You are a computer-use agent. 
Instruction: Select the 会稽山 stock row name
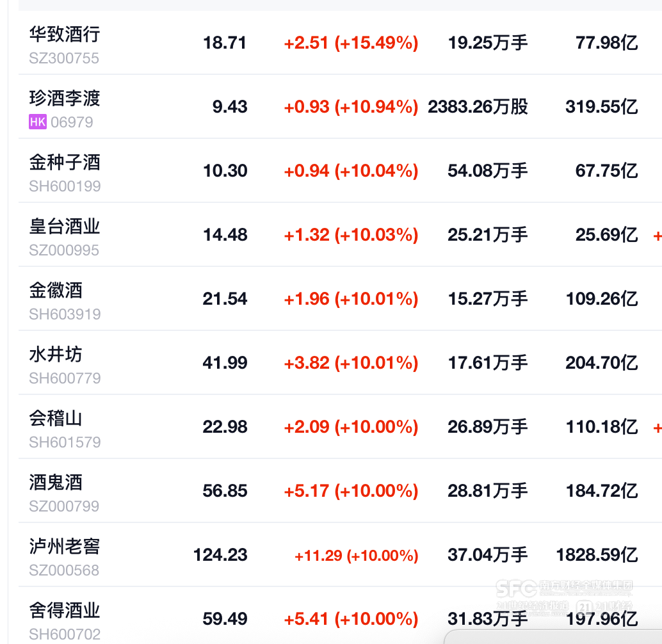pyautogui.click(x=56, y=418)
